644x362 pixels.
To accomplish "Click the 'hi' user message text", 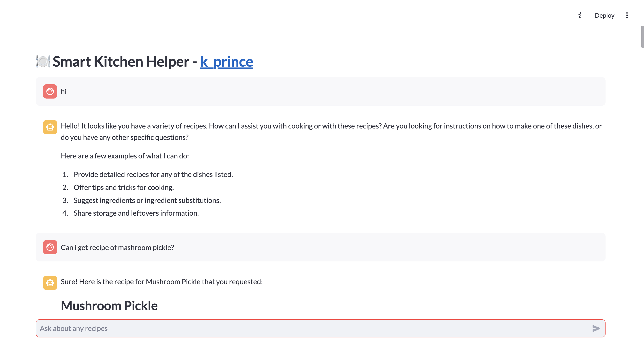I will pyautogui.click(x=64, y=92).
